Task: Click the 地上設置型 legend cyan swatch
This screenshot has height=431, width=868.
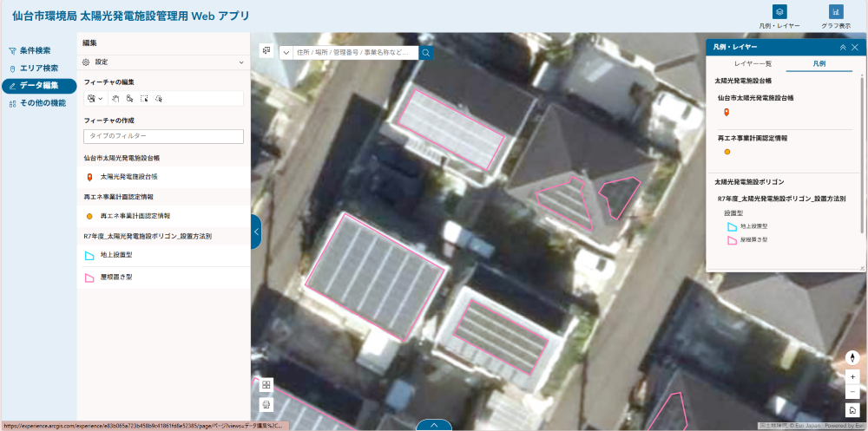Action: (732, 226)
